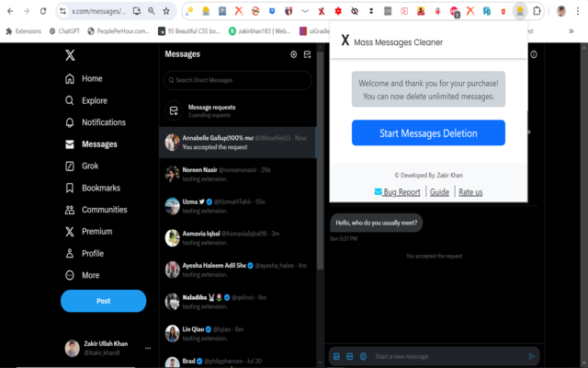
Task: Click the More circle icon in the sidebar
Action: coord(70,275)
